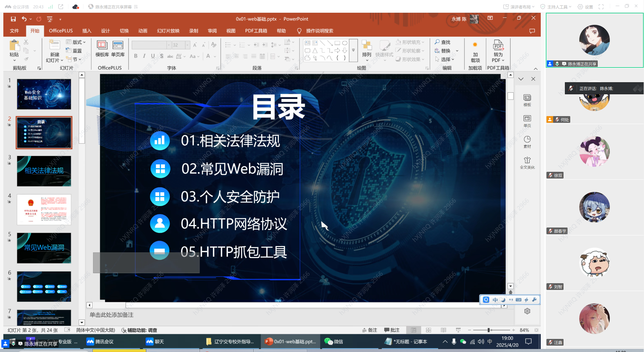The height and width of the screenshot is (352, 644).
Task: Switch to the 设计 design tab
Action: (x=106, y=31)
